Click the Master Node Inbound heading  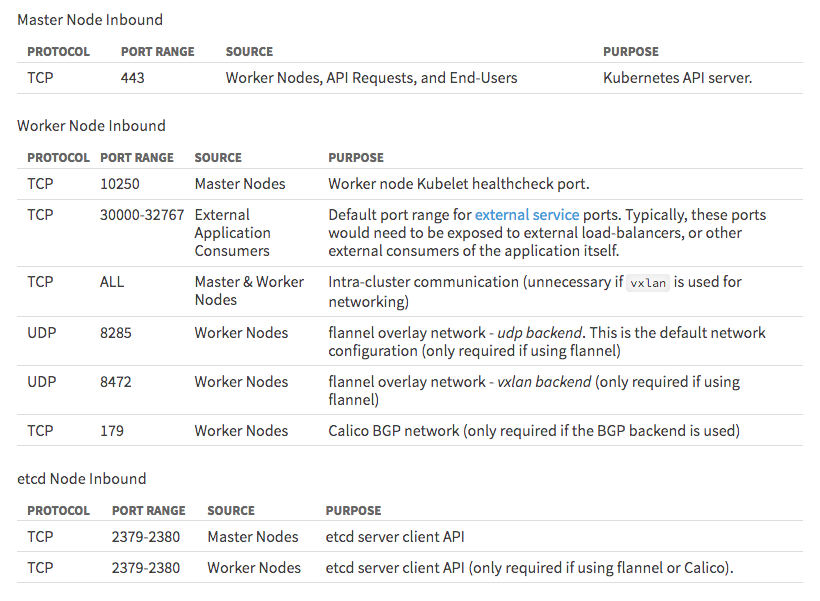point(90,20)
